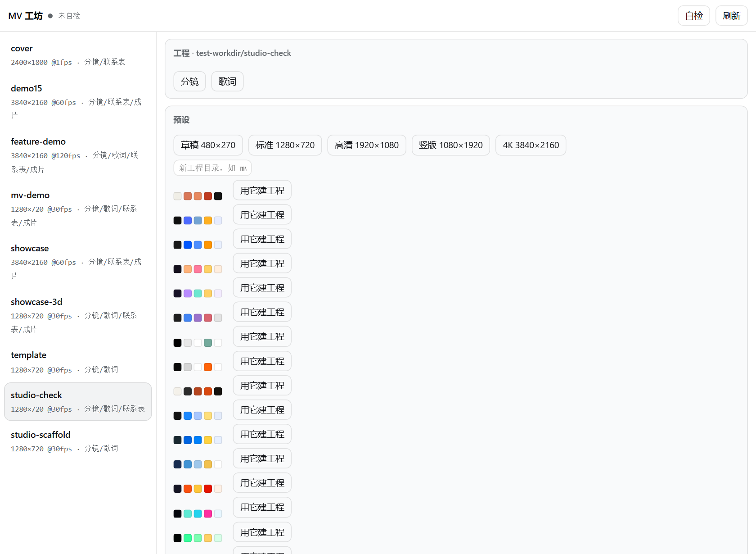Image resolution: width=756 pixels, height=554 pixels.
Task: Select the 标准 1280×720 preset
Action: (285, 145)
